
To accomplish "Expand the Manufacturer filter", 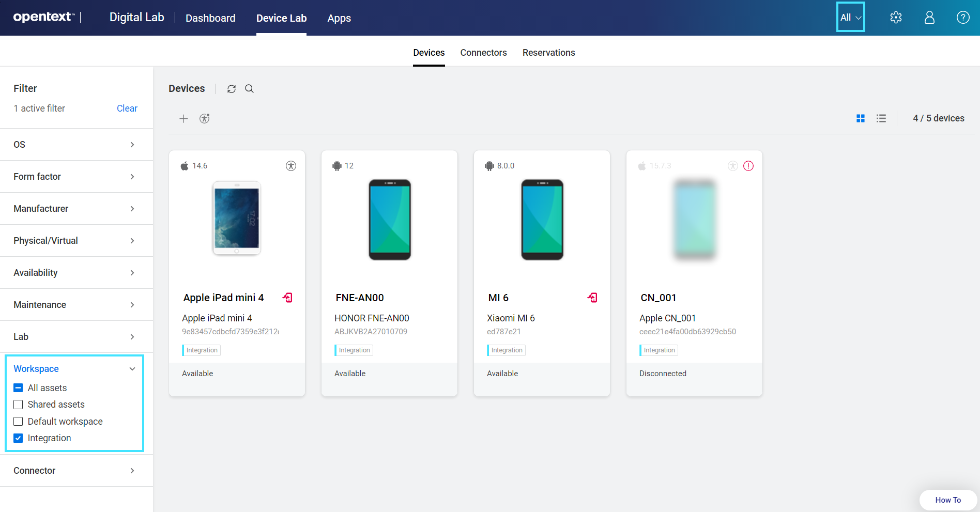I will [76, 209].
